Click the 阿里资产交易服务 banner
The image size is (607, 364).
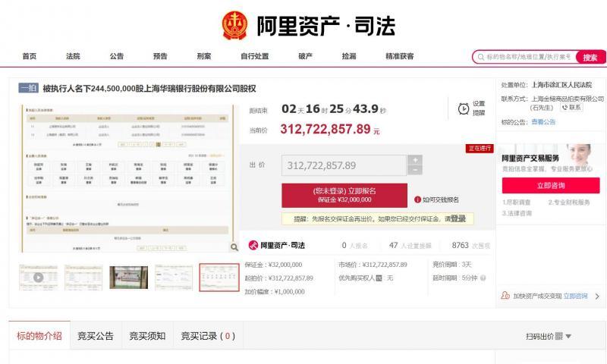coord(551,158)
